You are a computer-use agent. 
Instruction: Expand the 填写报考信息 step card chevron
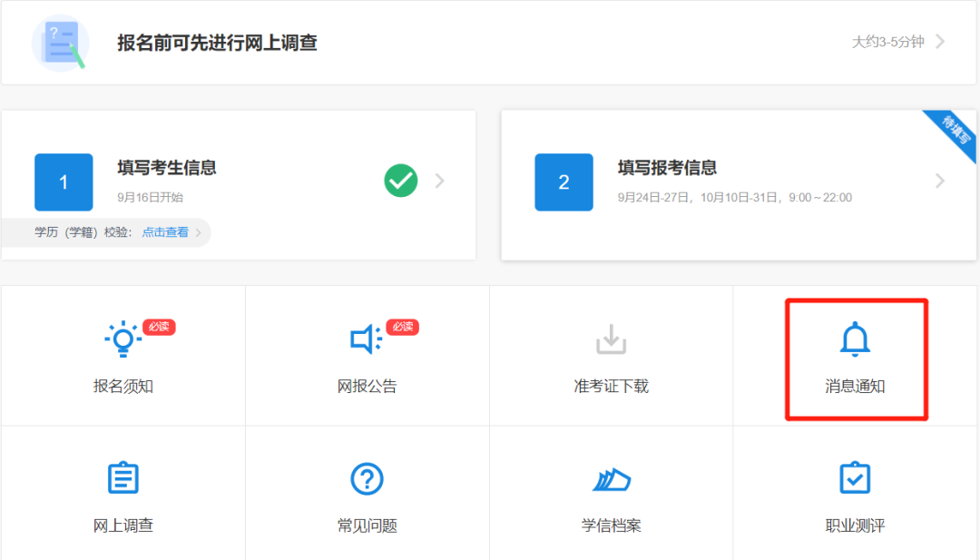tap(940, 181)
